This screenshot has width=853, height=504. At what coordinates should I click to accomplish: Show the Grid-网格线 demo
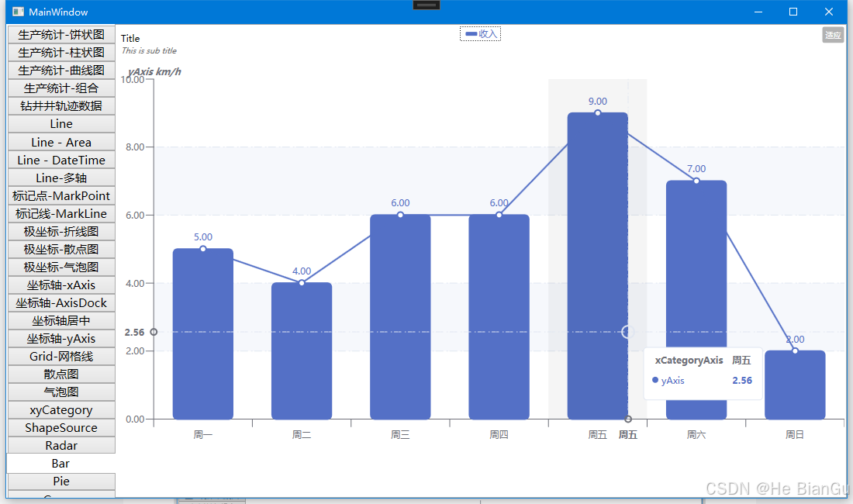click(x=61, y=356)
